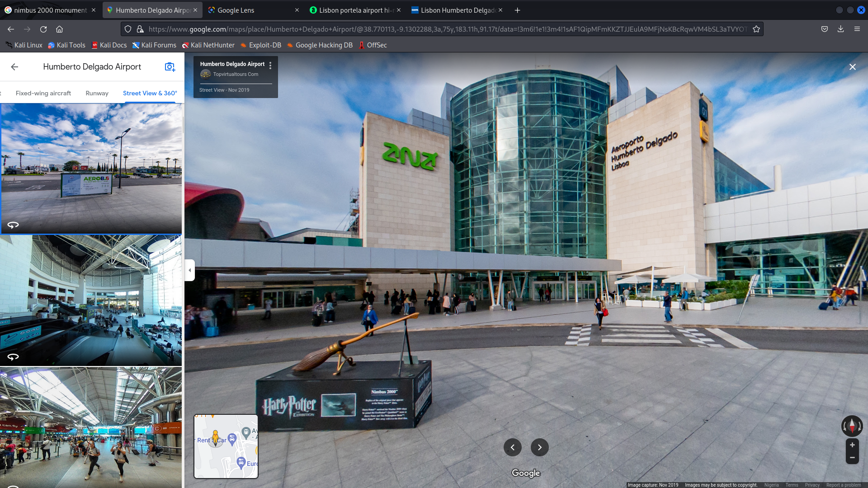The height and width of the screenshot is (488, 868).
Task: Go forward in browser history
Action: click(x=27, y=29)
